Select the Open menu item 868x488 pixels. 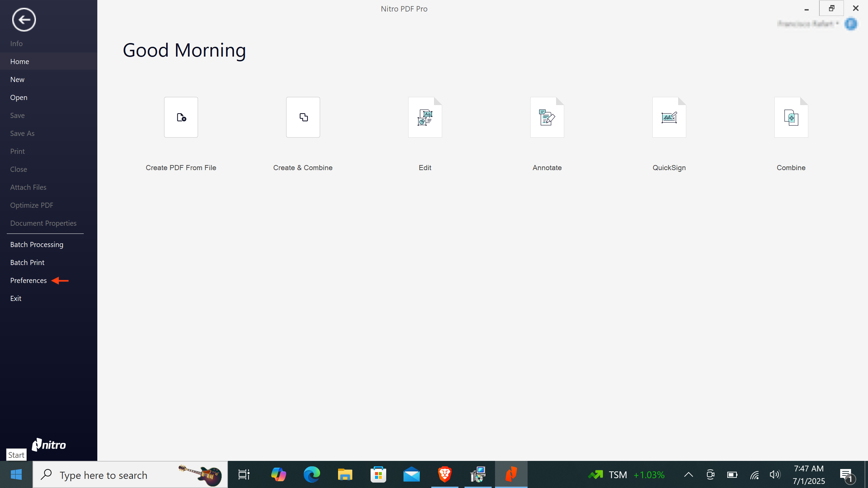19,97
